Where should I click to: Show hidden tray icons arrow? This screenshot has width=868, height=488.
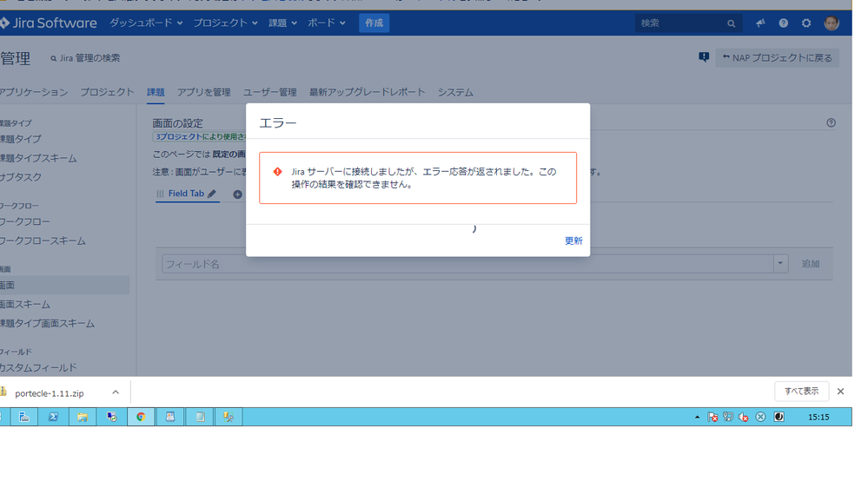tap(697, 417)
